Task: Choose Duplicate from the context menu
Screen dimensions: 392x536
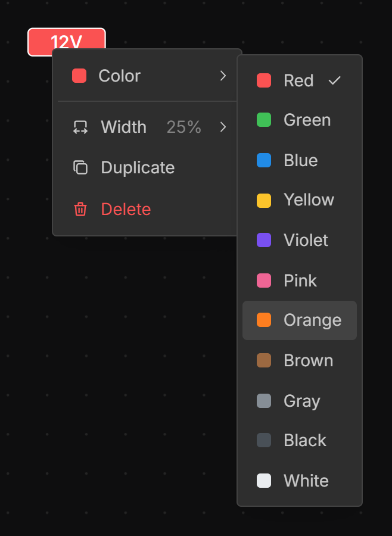Action: pyautogui.click(x=138, y=168)
